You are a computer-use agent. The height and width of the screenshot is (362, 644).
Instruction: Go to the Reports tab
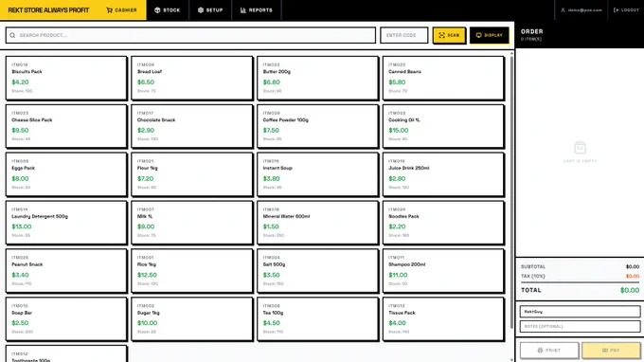click(x=257, y=10)
